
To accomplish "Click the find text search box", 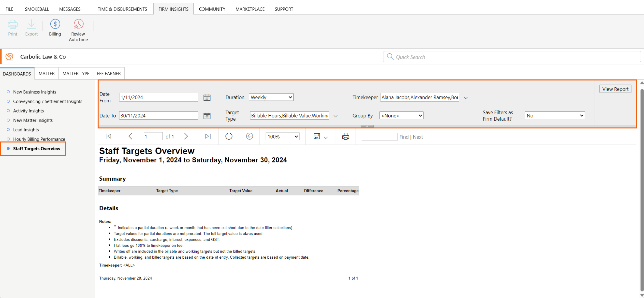I will click(x=379, y=137).
